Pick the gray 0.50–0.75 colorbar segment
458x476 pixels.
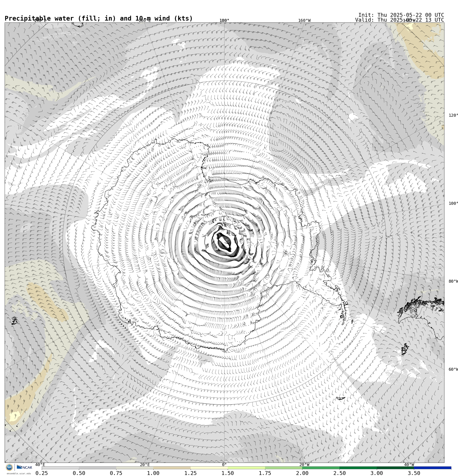[x=97, y=468]
